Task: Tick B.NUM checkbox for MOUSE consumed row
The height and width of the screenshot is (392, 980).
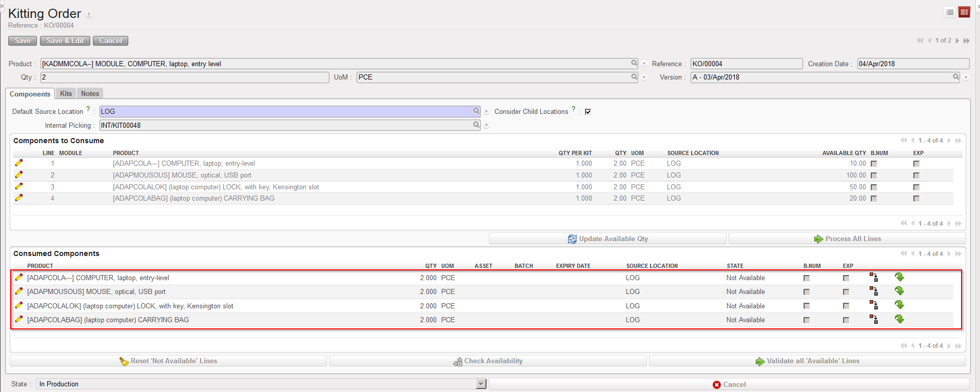Action: 807,292
